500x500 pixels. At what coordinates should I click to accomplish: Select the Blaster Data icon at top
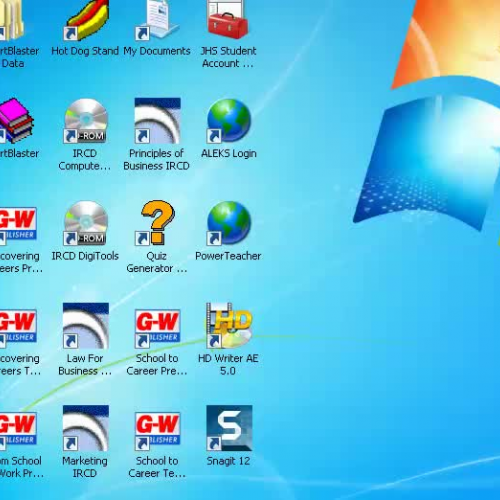pyautogui.click(x=12, y=20)
